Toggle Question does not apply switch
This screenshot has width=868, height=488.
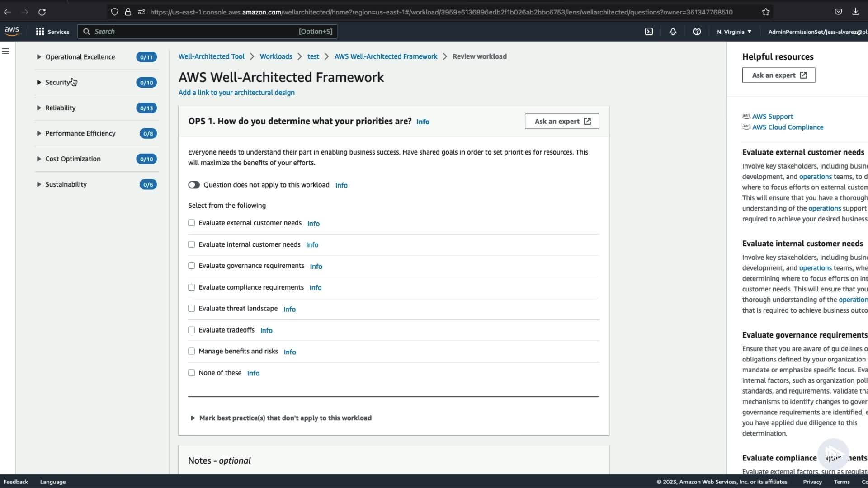tap(194, 185)
